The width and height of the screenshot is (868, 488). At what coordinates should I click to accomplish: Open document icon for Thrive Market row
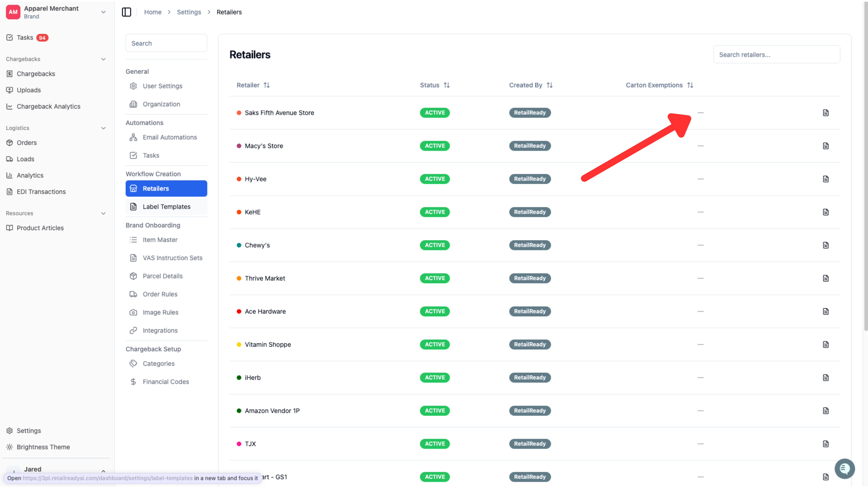[826, 278]
